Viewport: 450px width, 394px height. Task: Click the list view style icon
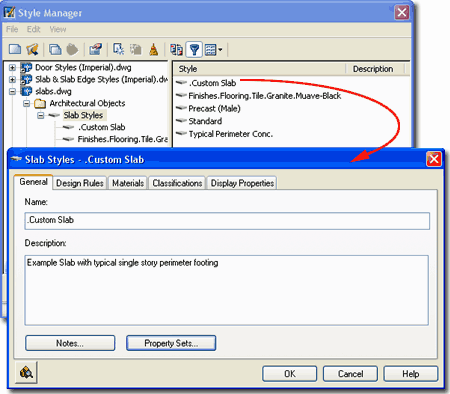211,50
